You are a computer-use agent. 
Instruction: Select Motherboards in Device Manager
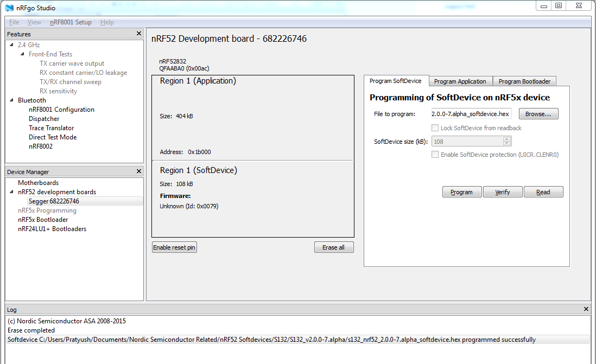[39, 183]
